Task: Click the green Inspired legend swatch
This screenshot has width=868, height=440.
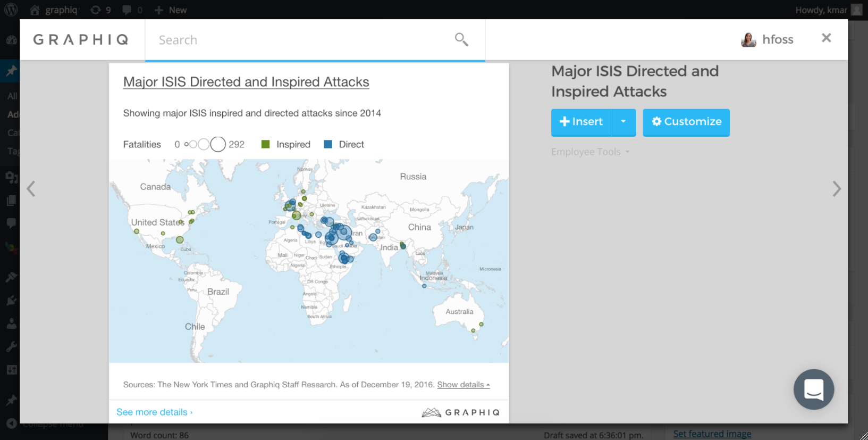Action: point(266,144)
